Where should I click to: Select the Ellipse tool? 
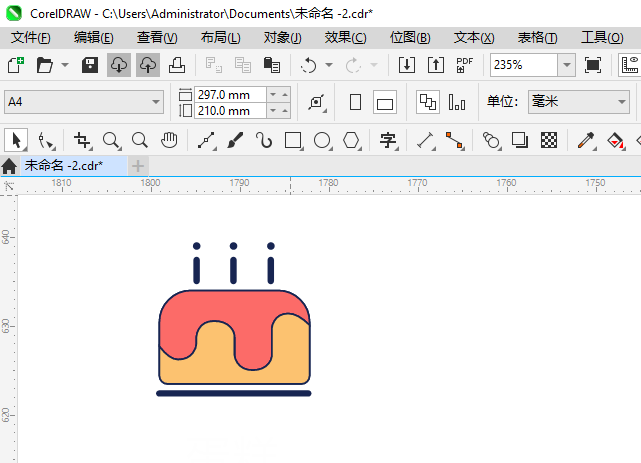click(x=322, y=141)
